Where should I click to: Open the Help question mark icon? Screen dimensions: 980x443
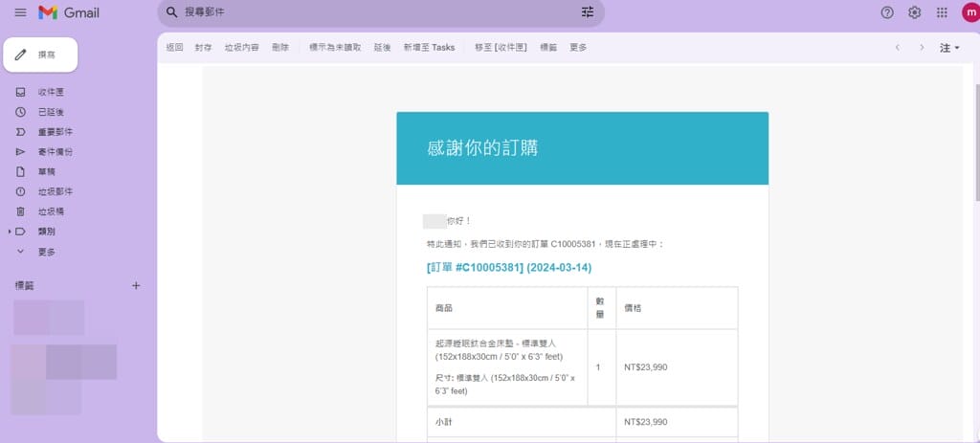(887, 12)
